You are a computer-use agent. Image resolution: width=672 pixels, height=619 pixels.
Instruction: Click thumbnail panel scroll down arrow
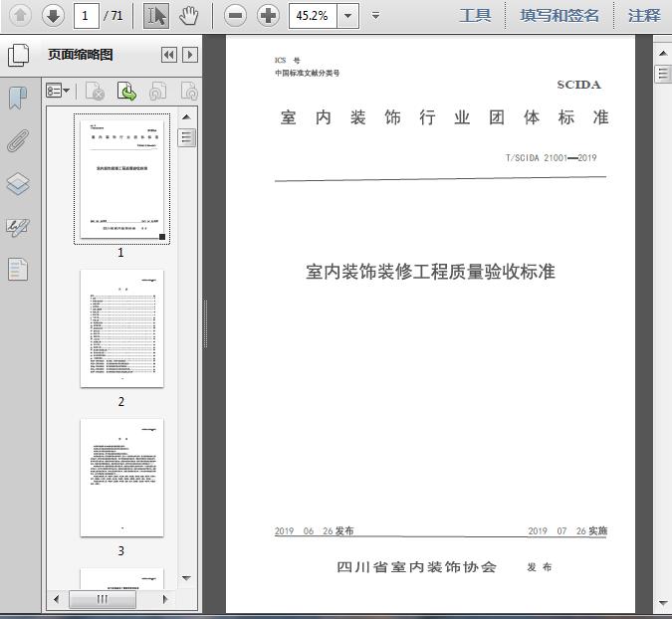pyautogui.click(x=186, y=578)
